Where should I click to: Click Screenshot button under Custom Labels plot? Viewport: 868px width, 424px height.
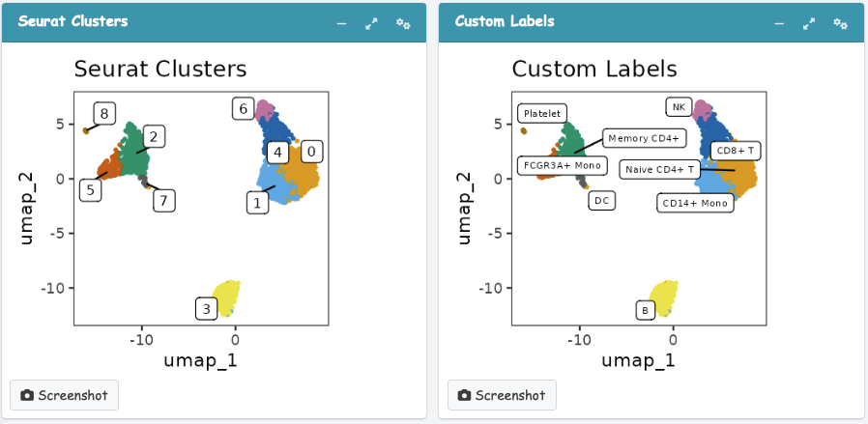502,395
